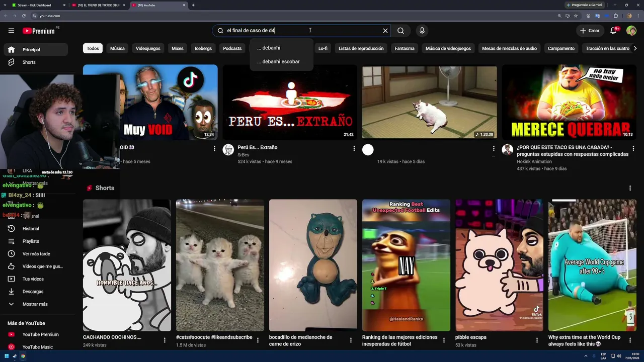
Task: Play the Average World Cup game short
Action: (592, 265)
